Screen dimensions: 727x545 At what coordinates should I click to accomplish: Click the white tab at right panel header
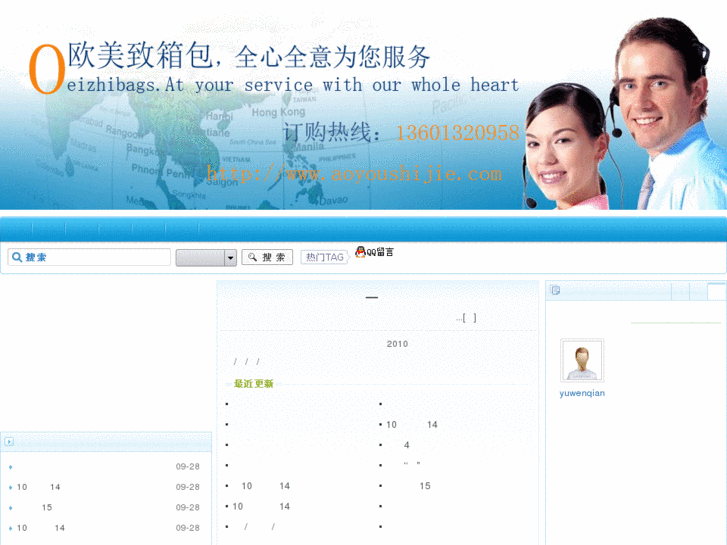coord(716,292)
